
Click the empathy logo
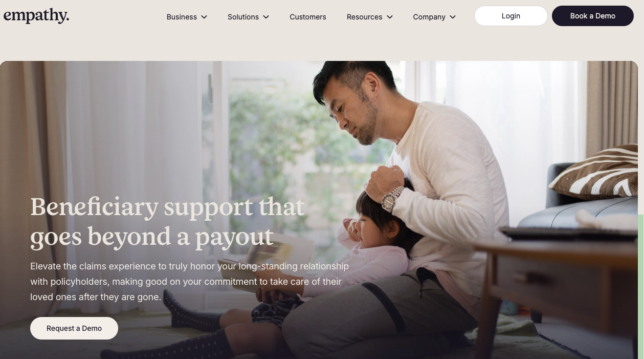[x=36, y=16]
